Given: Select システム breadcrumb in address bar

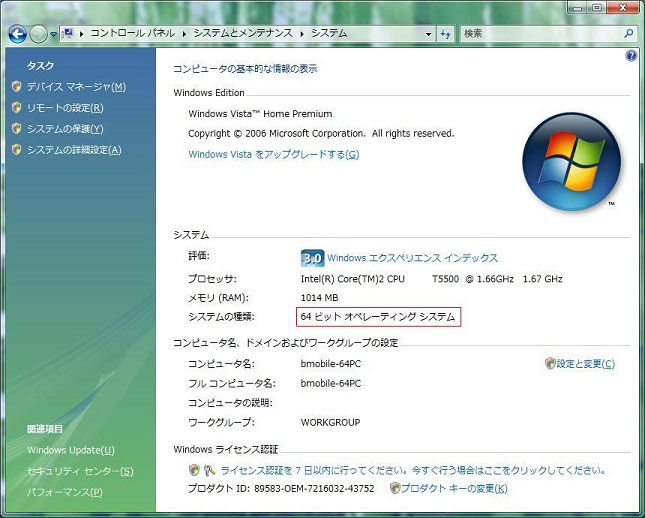Looking at the screenshot, I should click(x=329, y=33).
